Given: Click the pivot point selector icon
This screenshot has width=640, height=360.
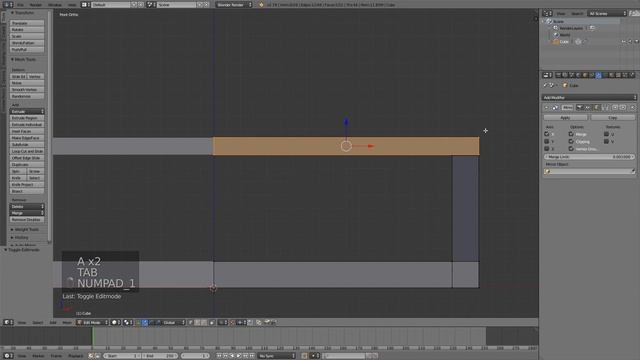Looking at the screenshot, I should (x=127, y=322).
